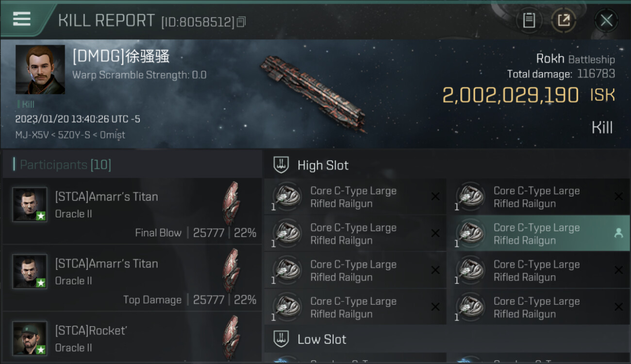Click the Oracle II ship icon on the Final Blow row
Screen dimensions: 631x364
tap(231, 203)
